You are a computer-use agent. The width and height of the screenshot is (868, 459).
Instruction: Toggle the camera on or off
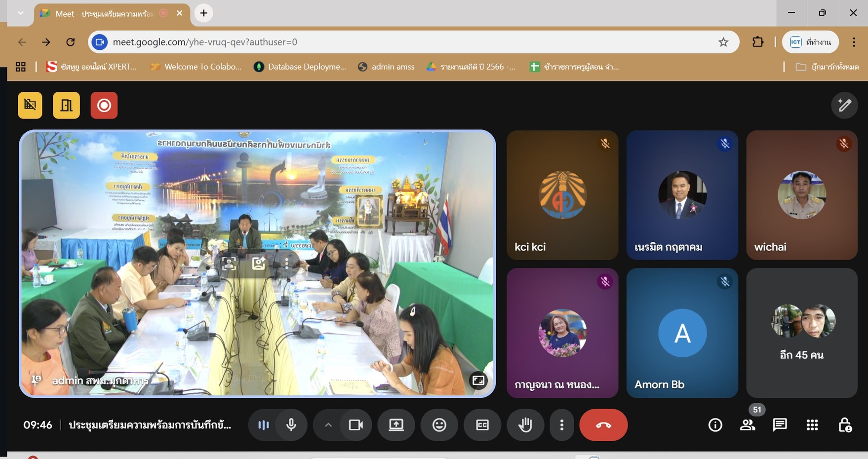point(355,425)
